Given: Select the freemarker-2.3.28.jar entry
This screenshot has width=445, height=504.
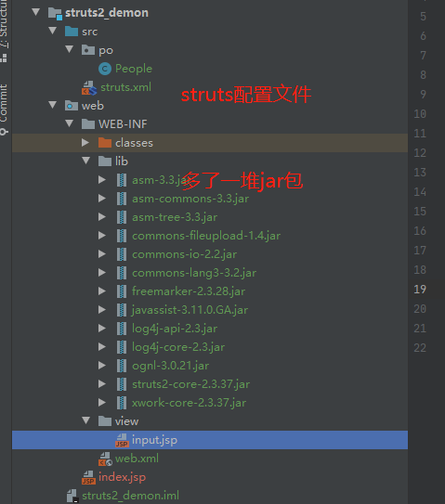Looking at the screenshot, I should click(x=189, y=291).
